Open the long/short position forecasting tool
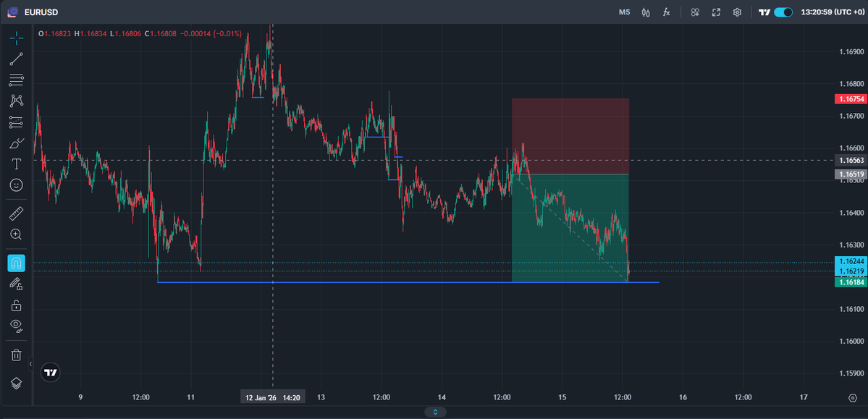This screenshot has height=419, width=868. 17,122
